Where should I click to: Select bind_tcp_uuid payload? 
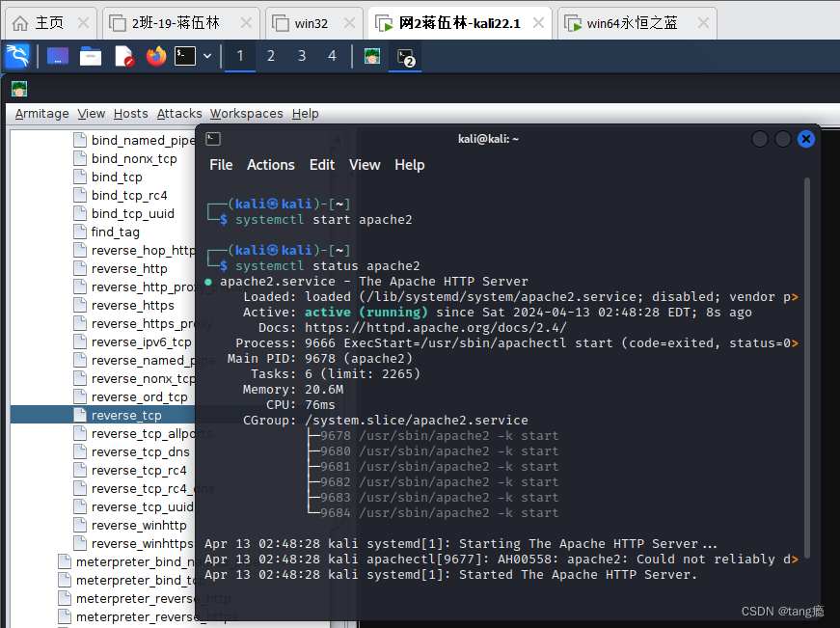(x=133, y=213)
